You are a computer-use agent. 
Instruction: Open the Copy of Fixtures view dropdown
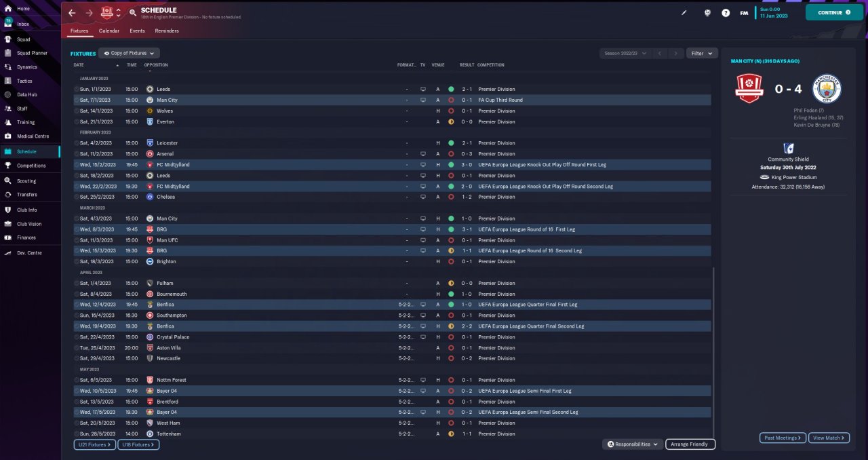tap(129, 53)
